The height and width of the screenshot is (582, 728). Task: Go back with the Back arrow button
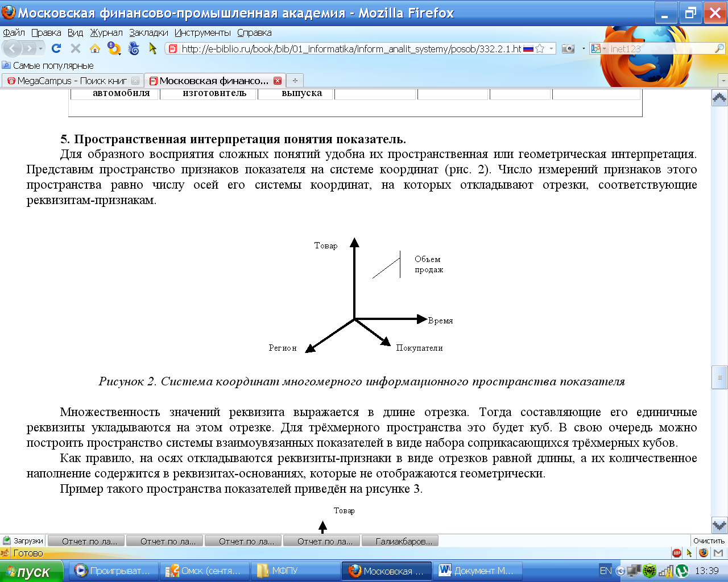(13, 49)
